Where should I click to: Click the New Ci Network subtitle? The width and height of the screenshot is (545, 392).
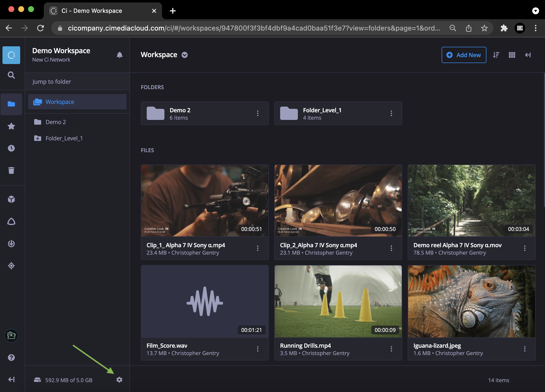pos(51,60)
